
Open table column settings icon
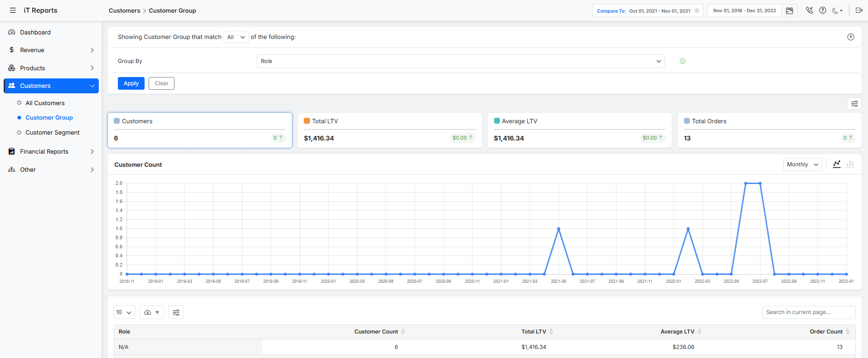[176, 312]
